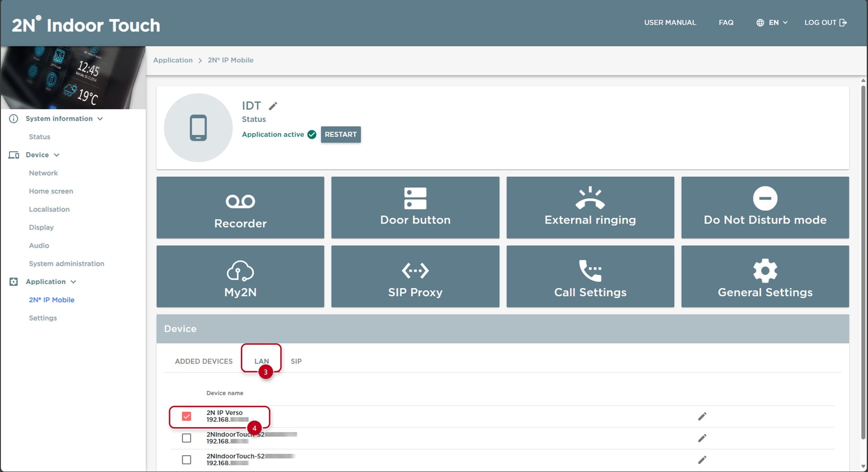Open the My2N cloud tile
Image resolution: width=868 pixels, height=472 pixels.
tap(240, 276)
